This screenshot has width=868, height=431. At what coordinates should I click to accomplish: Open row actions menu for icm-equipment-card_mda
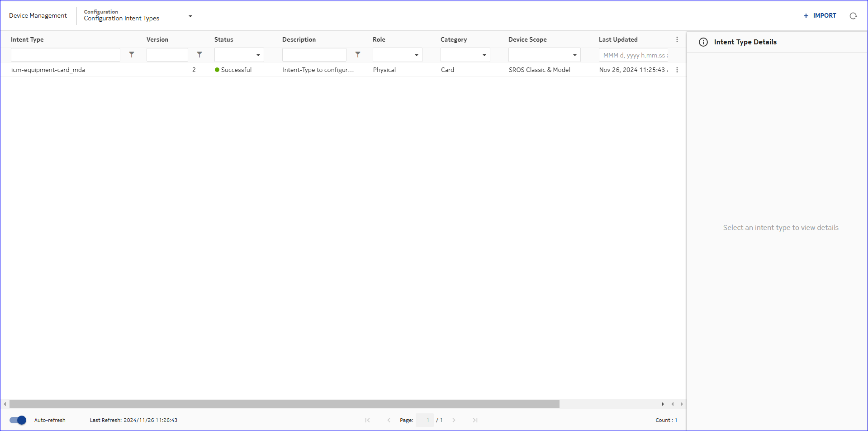click(677, 70)
